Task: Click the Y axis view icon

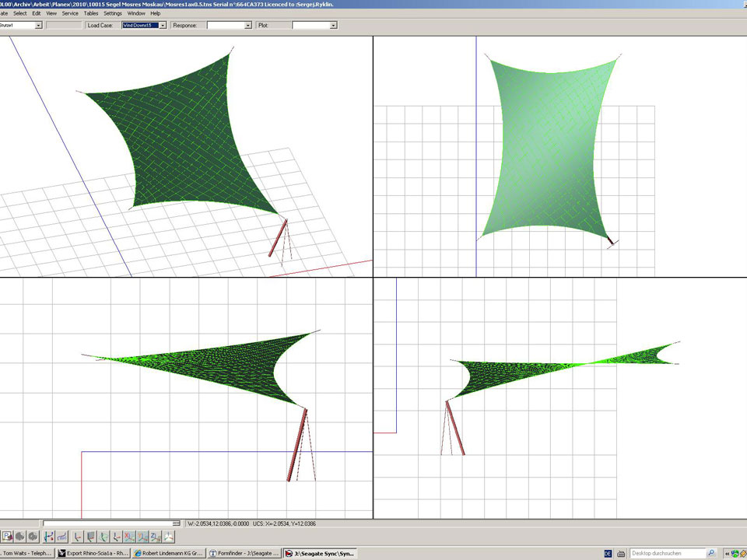Action: click(143, 537)
